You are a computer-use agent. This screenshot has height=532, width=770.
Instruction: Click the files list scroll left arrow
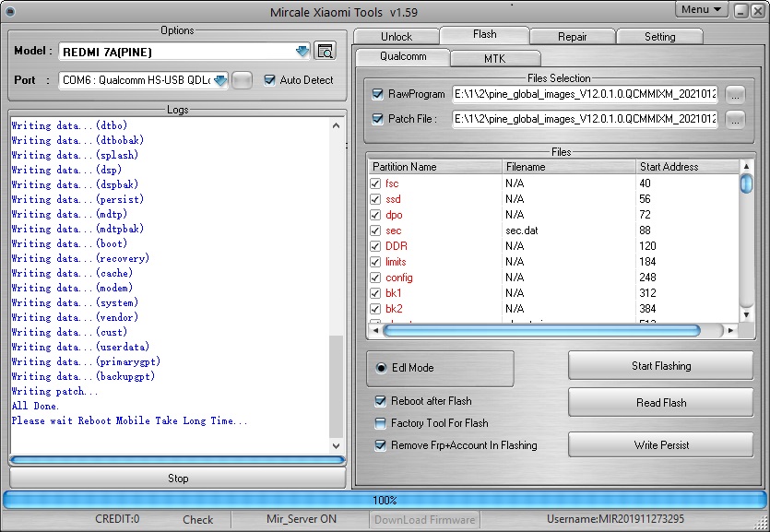pyautogui.click(x=375, y=331)
